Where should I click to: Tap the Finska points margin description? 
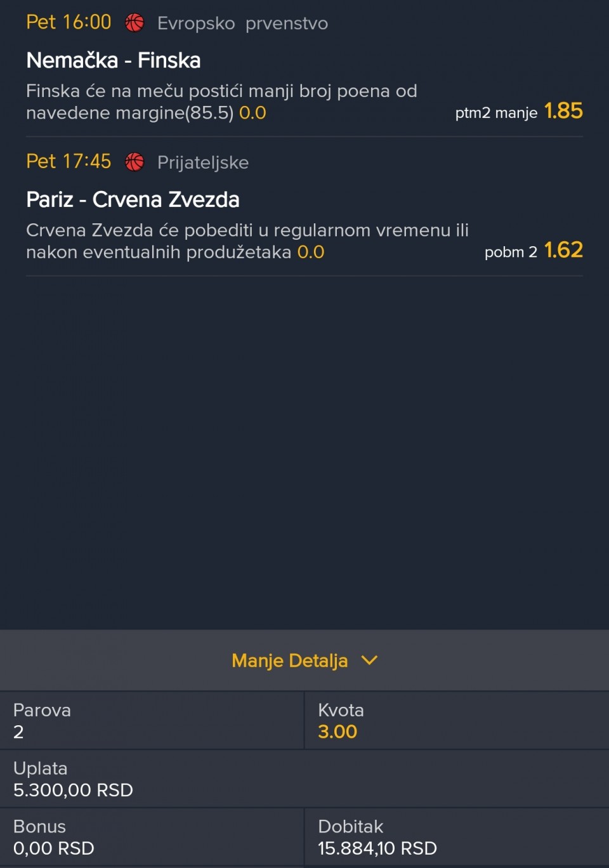221,102
